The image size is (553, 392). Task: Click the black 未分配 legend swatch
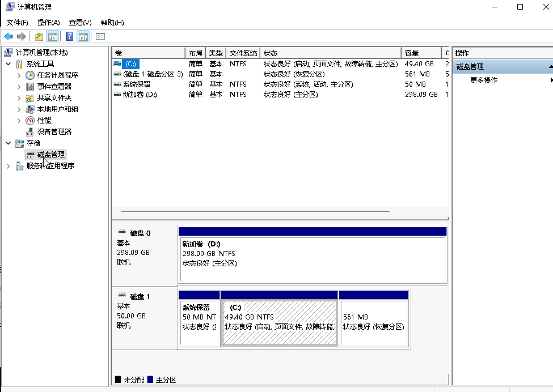118,380
